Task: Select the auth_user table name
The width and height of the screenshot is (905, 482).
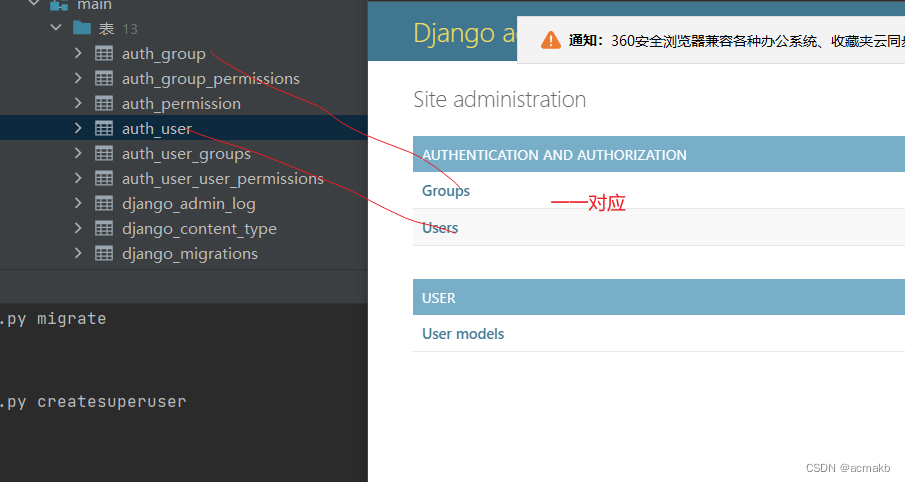Action: (x=156, y=129)
